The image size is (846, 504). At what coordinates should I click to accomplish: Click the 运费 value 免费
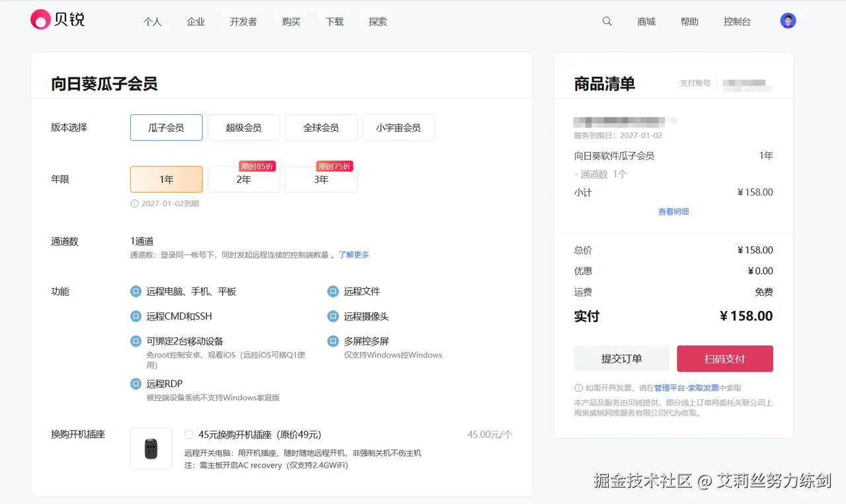point(764,292)
